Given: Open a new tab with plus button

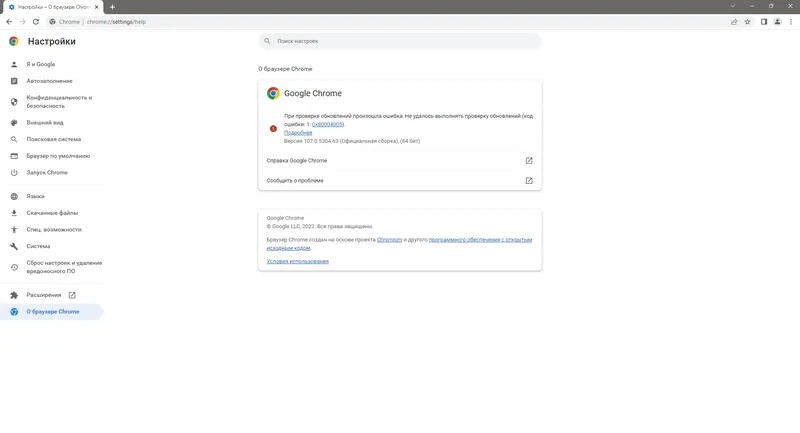Looking at the screenshot, I should [x=112, y=6].
